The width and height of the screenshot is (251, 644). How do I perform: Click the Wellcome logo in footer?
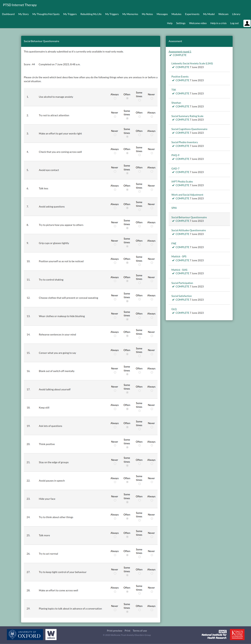[51, 634]
